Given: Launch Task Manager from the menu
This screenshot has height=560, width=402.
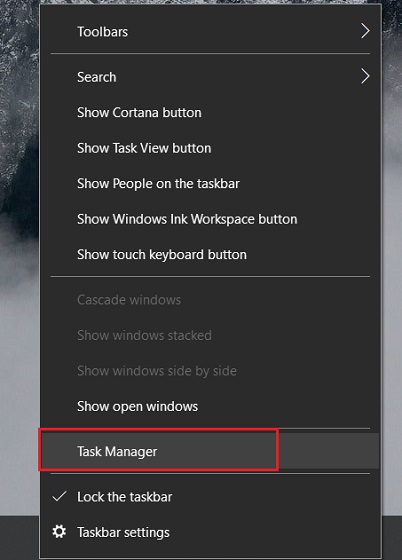Looking at the screenshot, I should (210, 451).
